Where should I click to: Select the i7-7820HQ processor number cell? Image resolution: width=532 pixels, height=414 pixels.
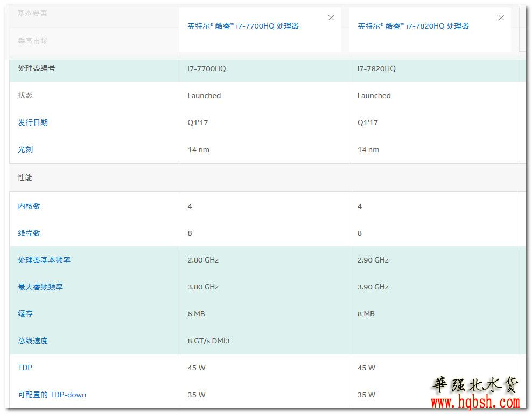point(376,68)
